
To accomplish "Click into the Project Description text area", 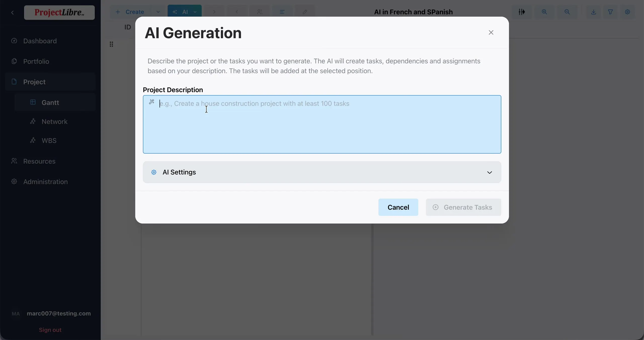I will 322,124.
